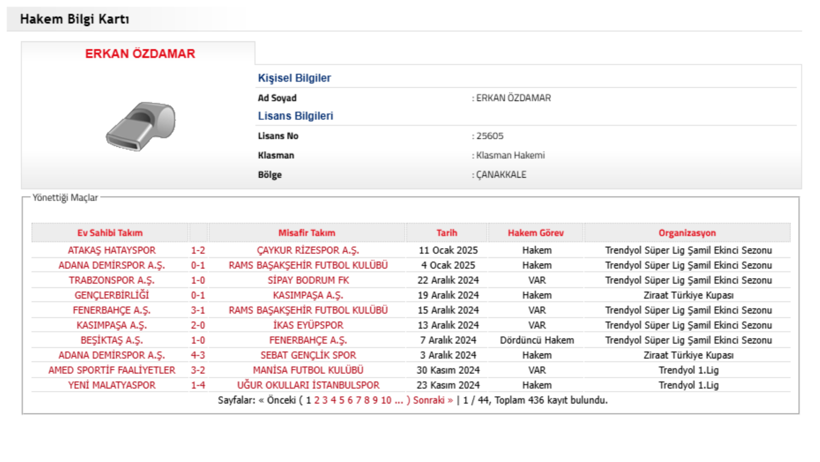This screenshot has width=820, height=462.
Task: Click the « Önceki previous page link
Action: (280, 400)
